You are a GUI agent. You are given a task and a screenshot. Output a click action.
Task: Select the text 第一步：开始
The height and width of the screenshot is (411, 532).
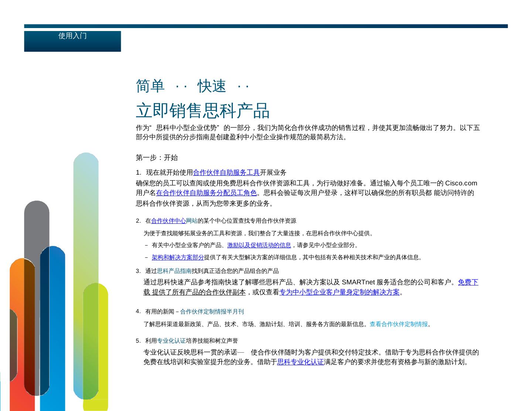coord(157,158)
